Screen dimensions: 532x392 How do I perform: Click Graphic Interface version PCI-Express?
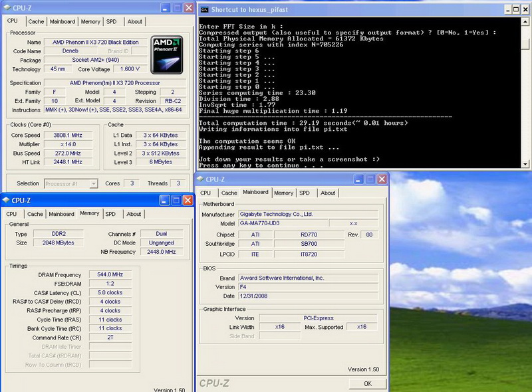pyautogui.click(x=319, y=318)
